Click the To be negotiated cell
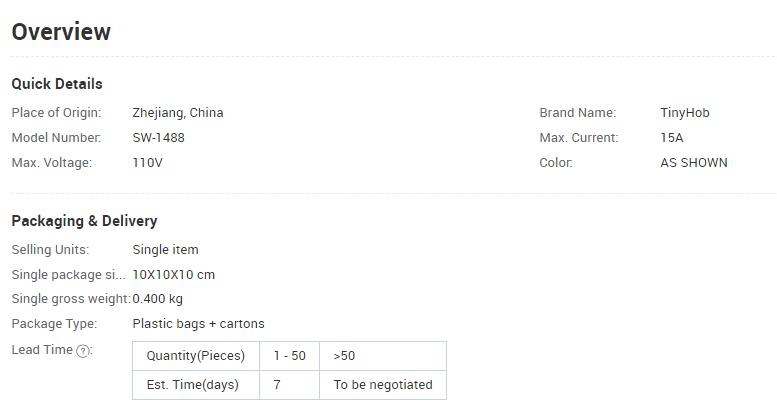Screen dimensions: 777x416 point(383,385)
